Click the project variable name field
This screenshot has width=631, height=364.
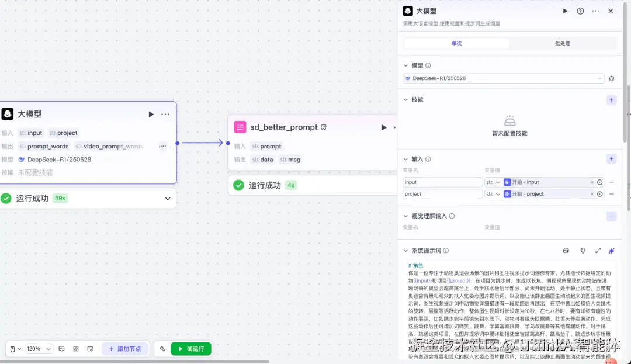443,194
